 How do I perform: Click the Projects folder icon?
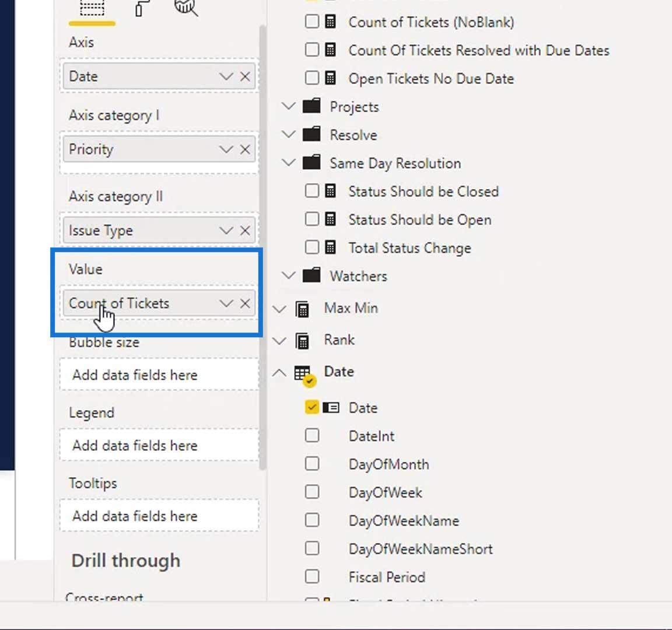[311, 106]
